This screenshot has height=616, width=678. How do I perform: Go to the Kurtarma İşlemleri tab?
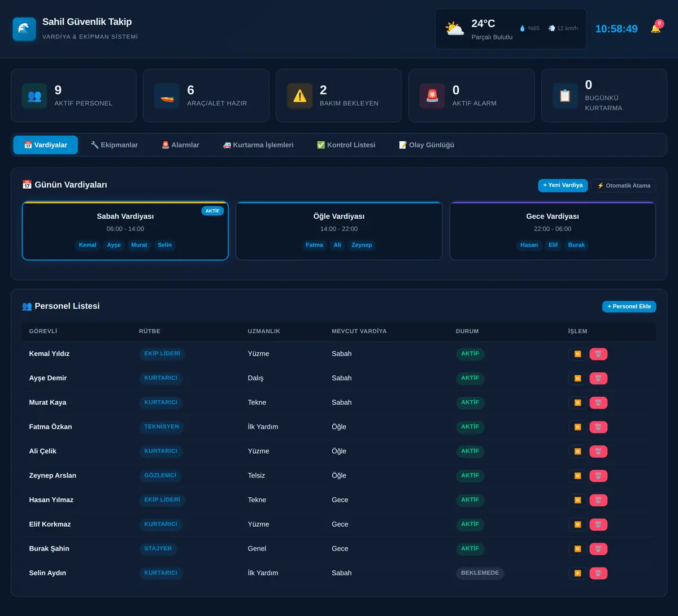point(258,145)
